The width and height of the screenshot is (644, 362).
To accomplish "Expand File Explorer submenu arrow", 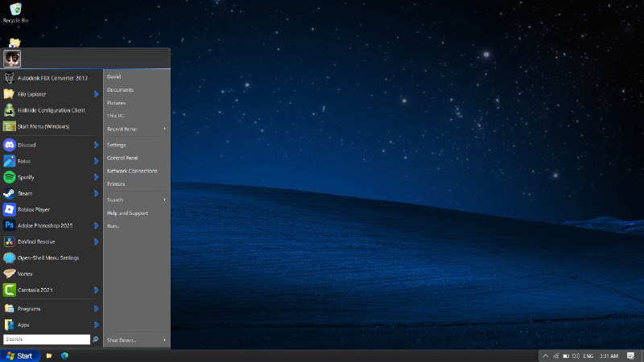I will [96, 94].
